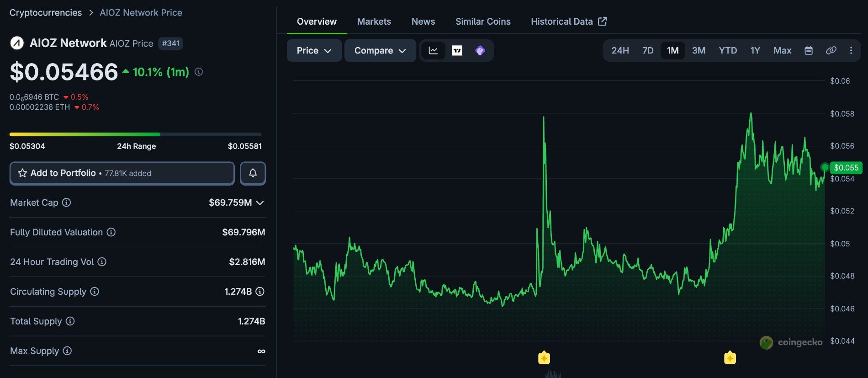
Task: Open the News tab
Action: [x=423, y=21]
